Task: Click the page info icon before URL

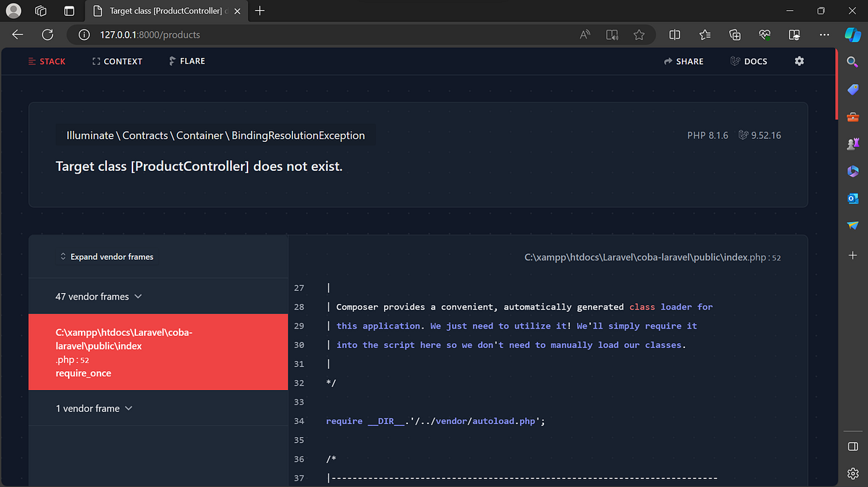Action: point(86,34)
